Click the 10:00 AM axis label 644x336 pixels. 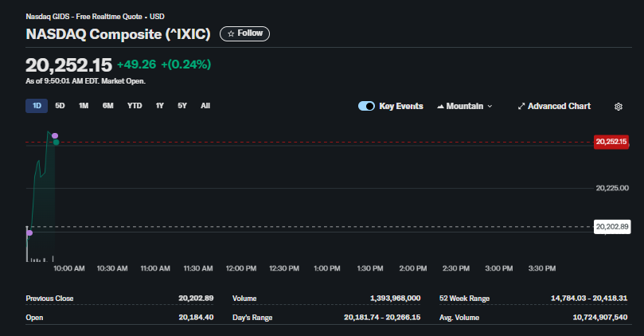(69, 268)
